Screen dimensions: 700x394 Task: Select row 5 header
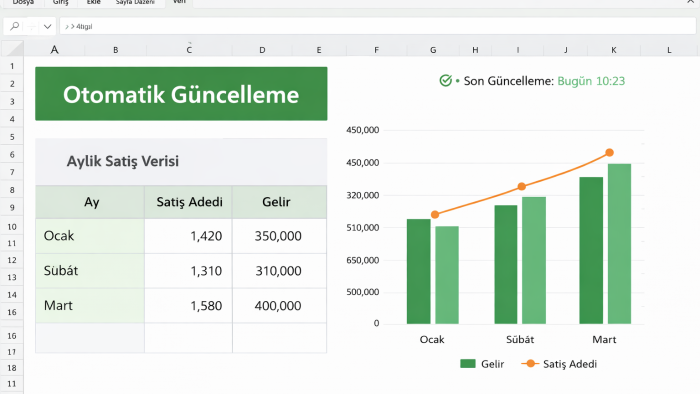(x=12, y=137)
